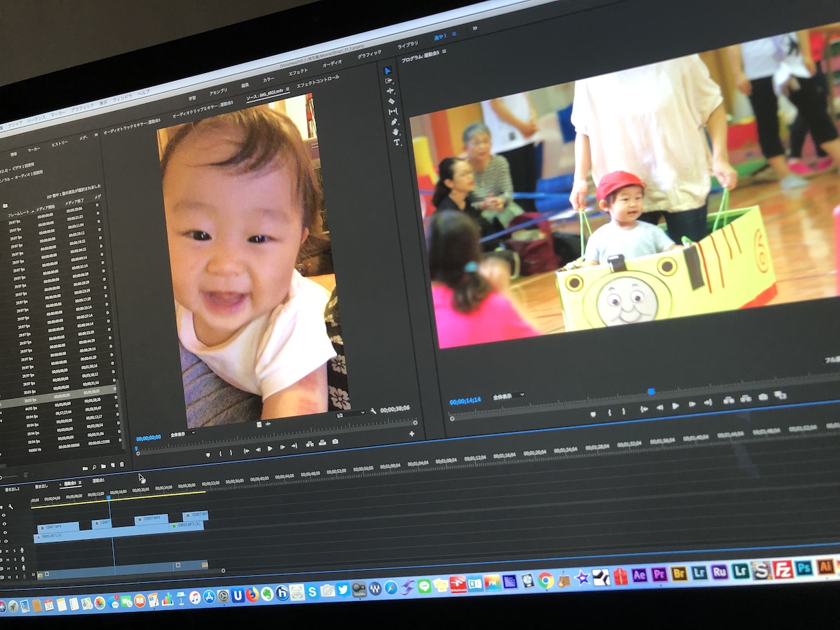The image size is (840, 630).
Task: Select the Selection tool arrow
Action: click(387, 70)
